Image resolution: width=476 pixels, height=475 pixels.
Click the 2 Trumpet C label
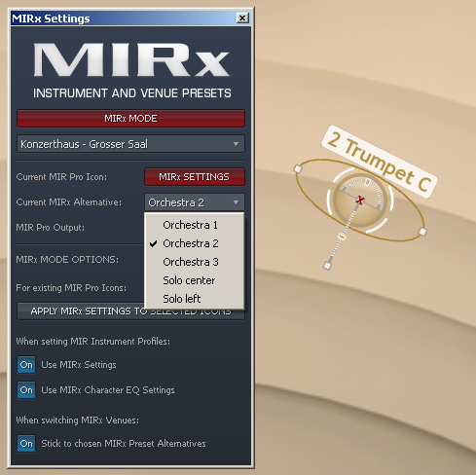click(x=380, y=162)
